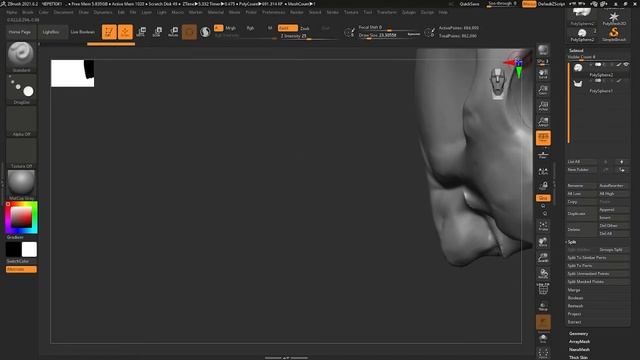The height and width of the screenshot is (360, 640).
Task: Click the QuickSave button
Action: (x=469, y=4)
